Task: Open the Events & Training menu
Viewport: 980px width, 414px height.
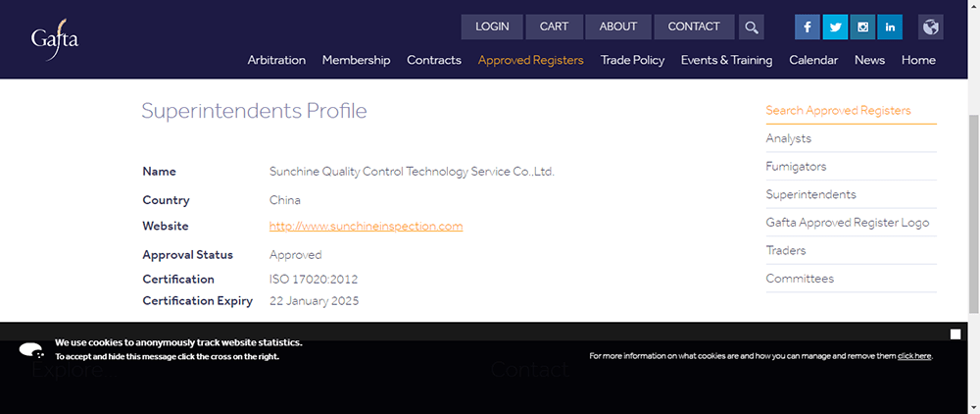Action: point(726,60)
